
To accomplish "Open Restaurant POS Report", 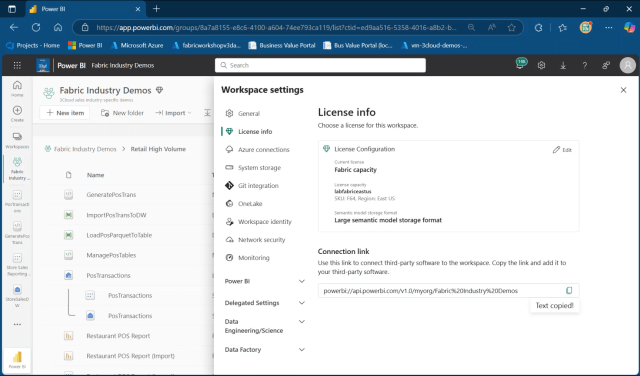I will tap(118, 336).
